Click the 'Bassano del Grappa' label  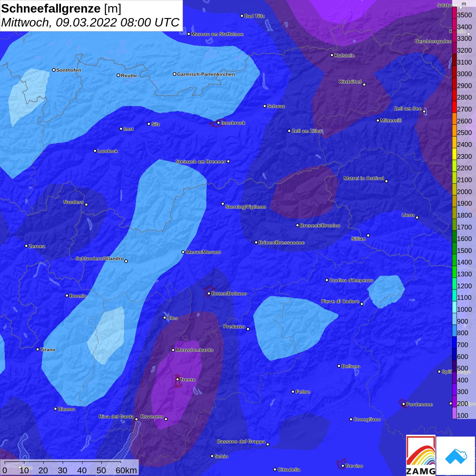pos(241,441)
